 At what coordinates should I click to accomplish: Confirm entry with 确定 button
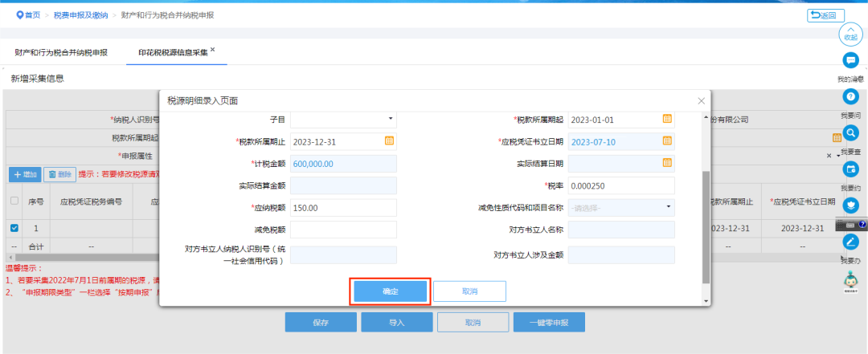click(x=391, y=291)
